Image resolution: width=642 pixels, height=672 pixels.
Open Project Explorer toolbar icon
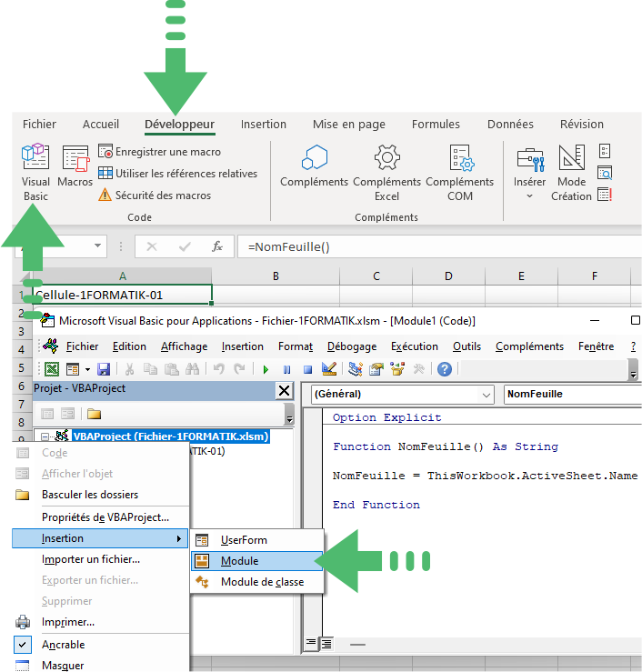[356, 368]
